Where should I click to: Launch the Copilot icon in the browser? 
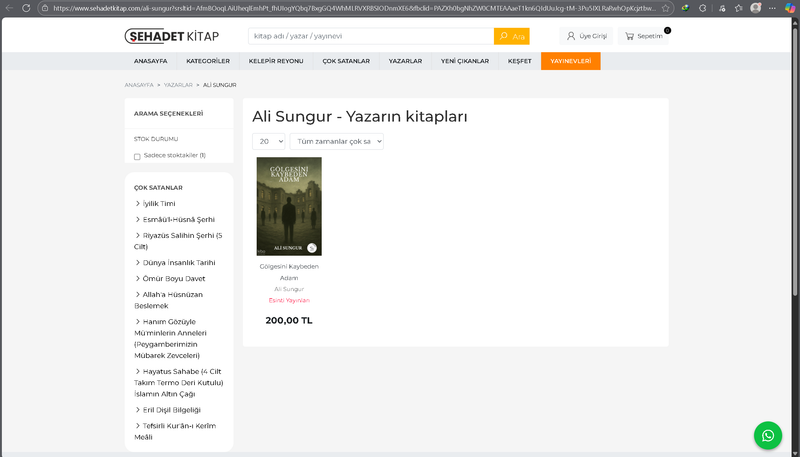790,8
